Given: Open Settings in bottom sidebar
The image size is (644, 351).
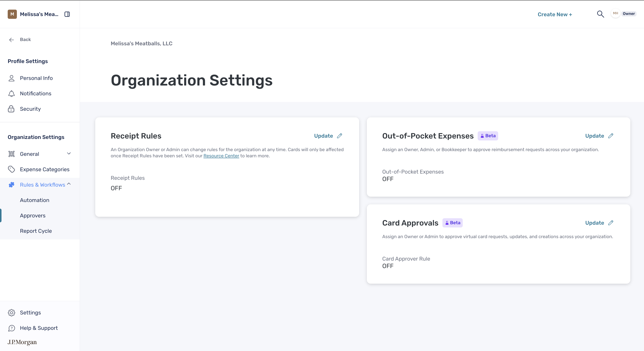Looking at the screenshot, I should coord(30,313).
